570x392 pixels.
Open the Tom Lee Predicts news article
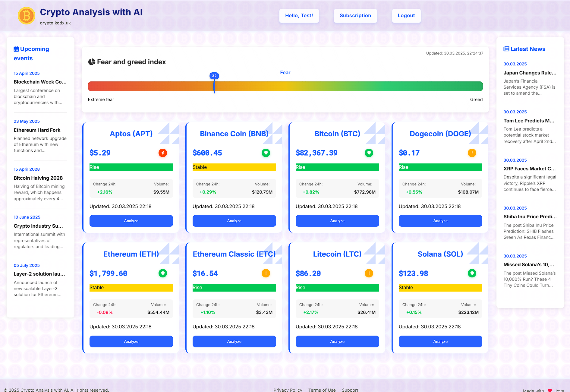point(529,121)
